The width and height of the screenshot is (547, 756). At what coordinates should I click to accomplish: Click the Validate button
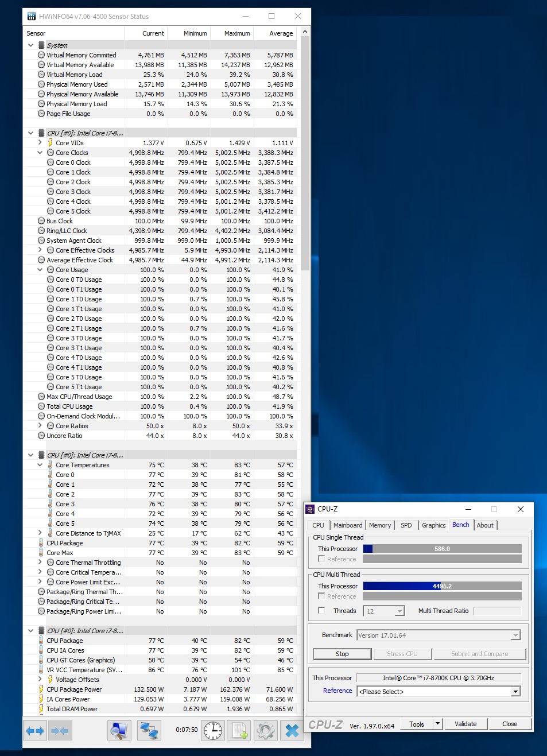(465, 724)
